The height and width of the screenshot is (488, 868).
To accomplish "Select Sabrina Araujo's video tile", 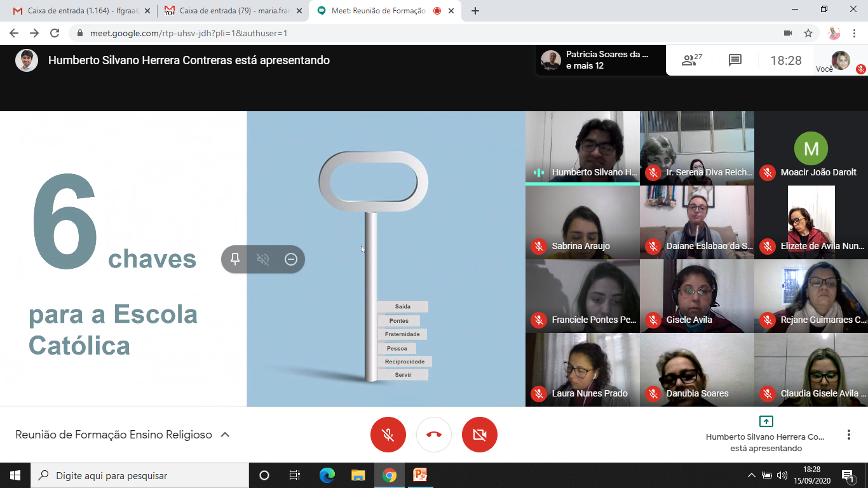I will (583, 222).
